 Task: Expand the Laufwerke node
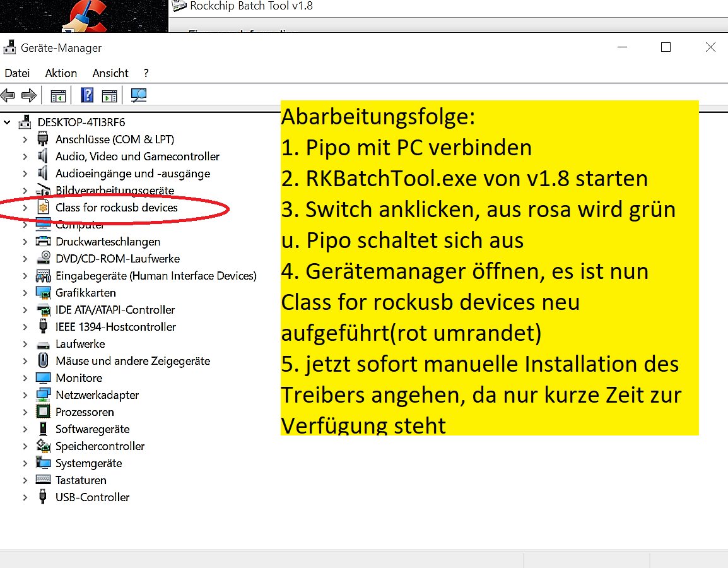pos(25,344)
